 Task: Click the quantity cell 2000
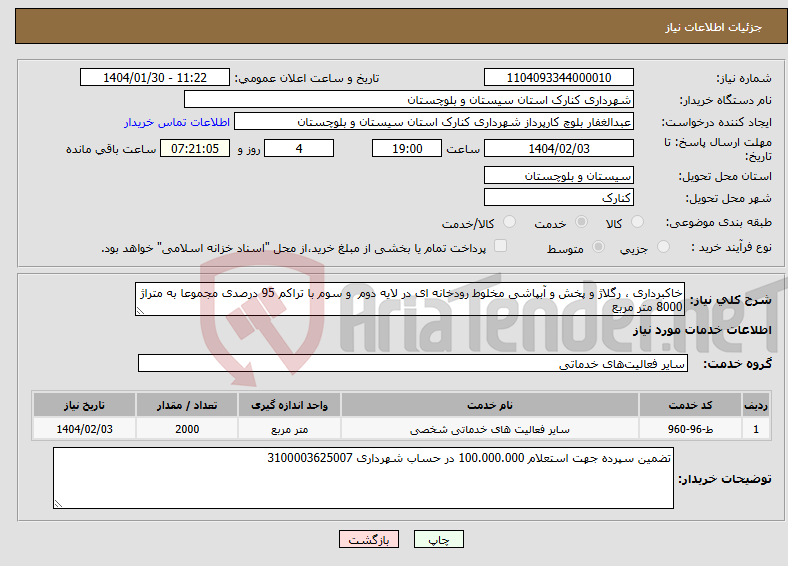187,429
